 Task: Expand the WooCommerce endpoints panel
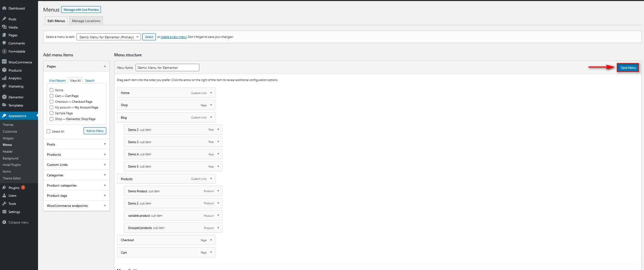(x=105, y=206)
